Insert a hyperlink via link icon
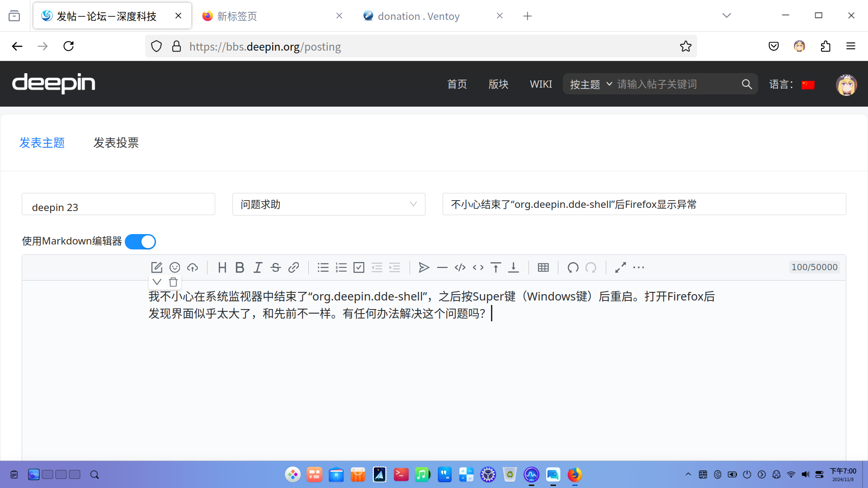868x488 pixels. pos(294,267)
